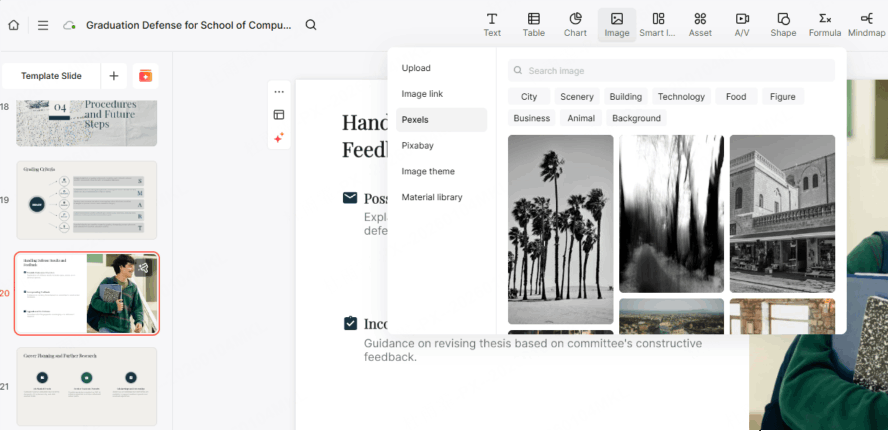
Task: Open the hamburger main menu
Action: coord(43,25)
